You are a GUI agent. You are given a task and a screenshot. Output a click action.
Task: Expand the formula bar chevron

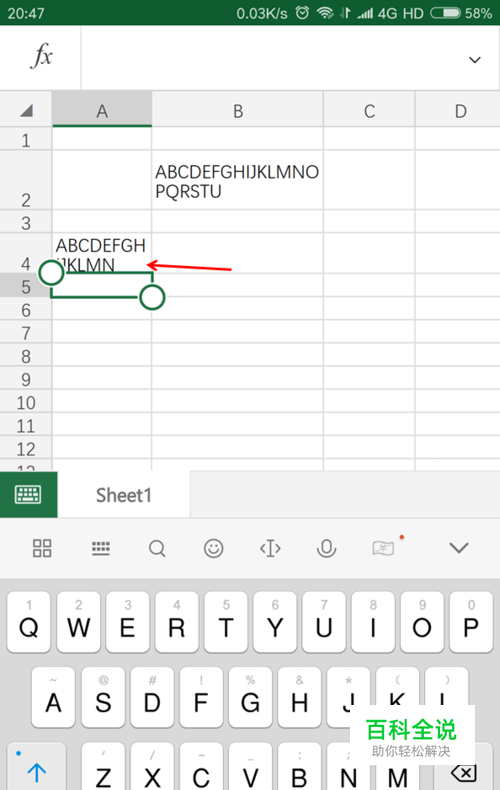(474, 60)
